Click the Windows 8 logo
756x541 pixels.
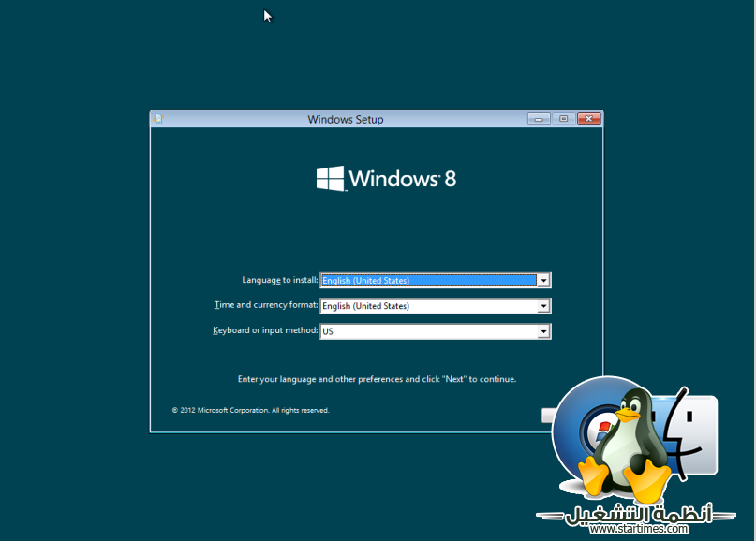click(386, 179)
